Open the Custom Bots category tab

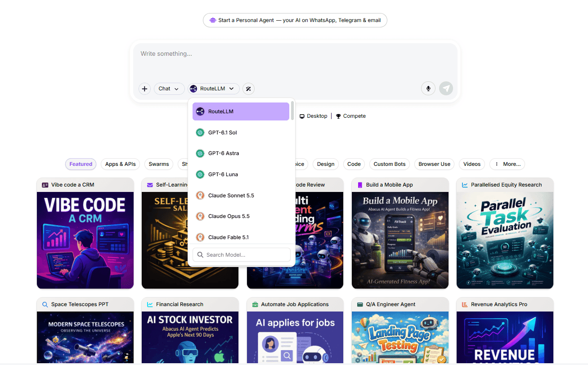pyautogui.click(x=390, y=164)
